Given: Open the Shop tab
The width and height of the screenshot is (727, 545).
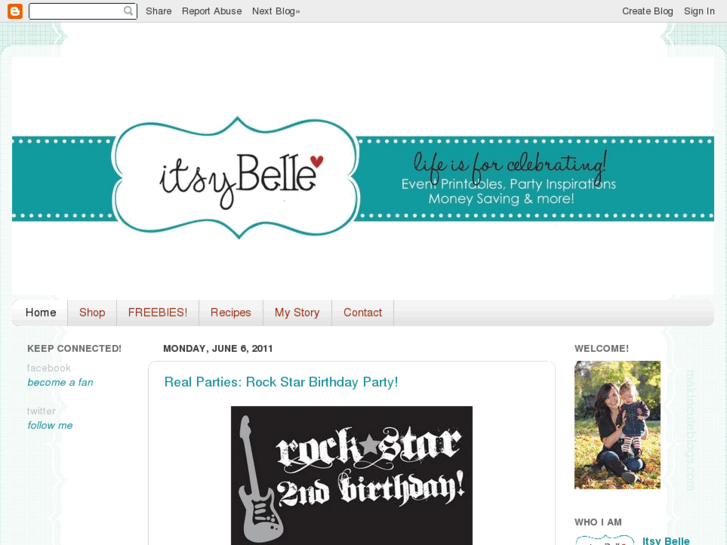Looking at the screenshot, I should (x=92, y=313).
